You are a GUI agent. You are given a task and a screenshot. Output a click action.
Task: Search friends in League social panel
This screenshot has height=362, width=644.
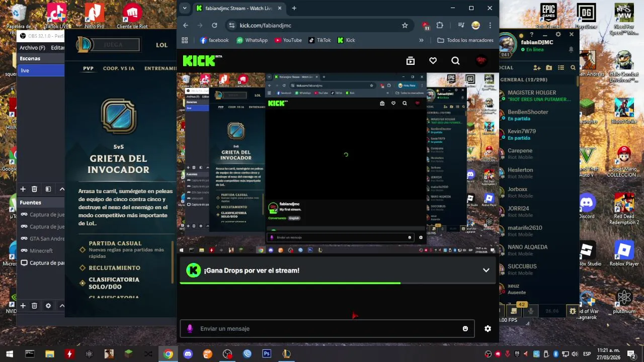point(573,67)
